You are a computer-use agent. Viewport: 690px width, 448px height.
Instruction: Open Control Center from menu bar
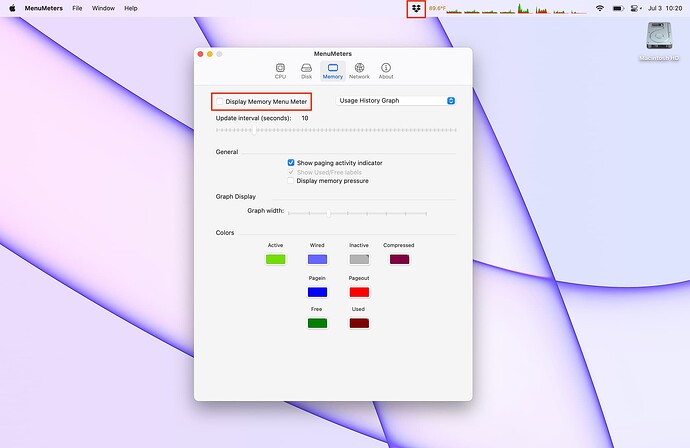(x=636, y=8)
